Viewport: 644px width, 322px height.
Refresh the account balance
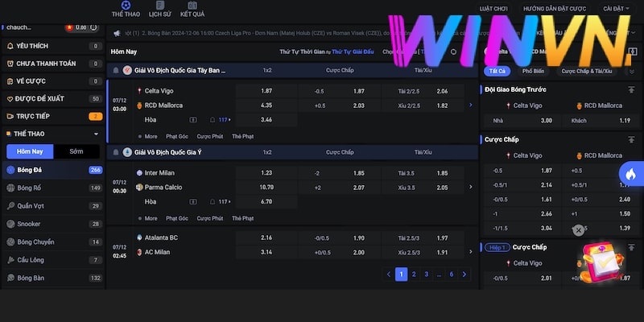coord(93,27)
